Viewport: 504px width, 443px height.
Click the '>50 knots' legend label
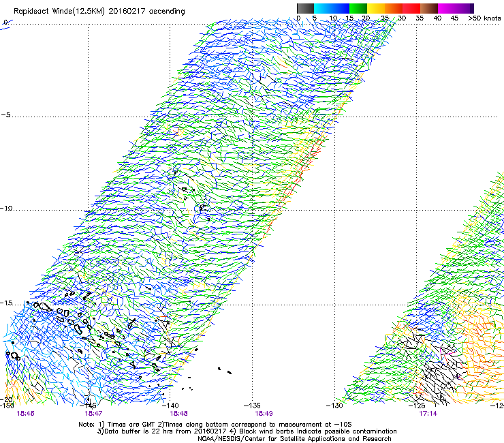pyautogui.click(x=484, y=18)
